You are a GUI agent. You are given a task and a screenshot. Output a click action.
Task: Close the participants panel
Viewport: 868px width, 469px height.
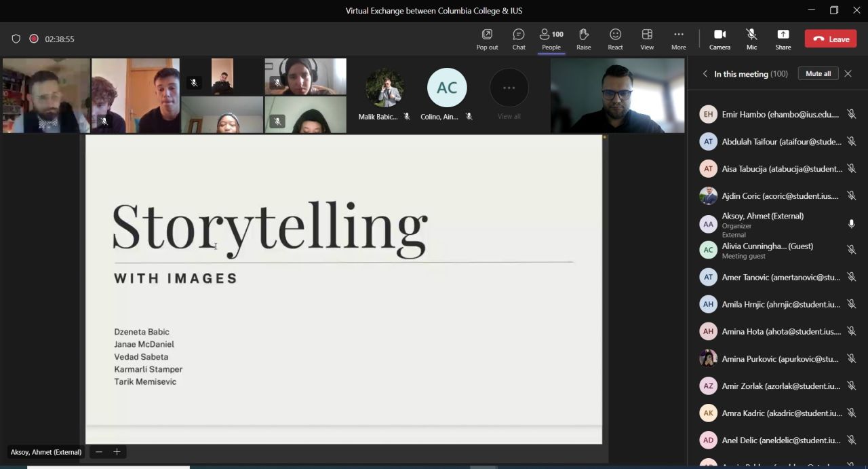point(848,73)
